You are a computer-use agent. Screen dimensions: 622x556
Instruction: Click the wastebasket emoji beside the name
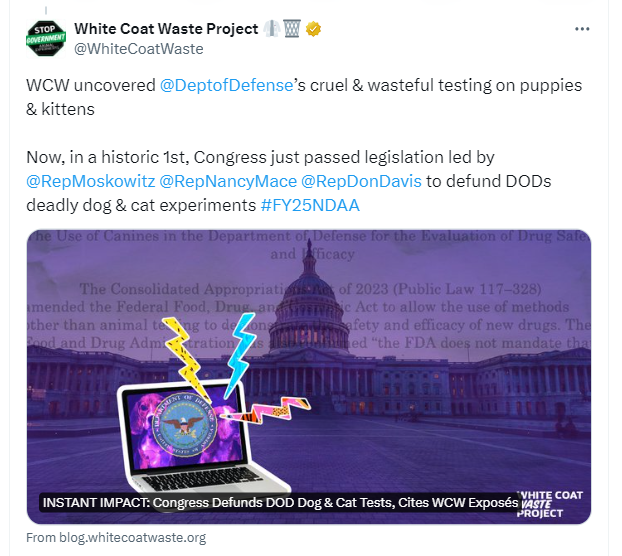click(x=292, y=29)
